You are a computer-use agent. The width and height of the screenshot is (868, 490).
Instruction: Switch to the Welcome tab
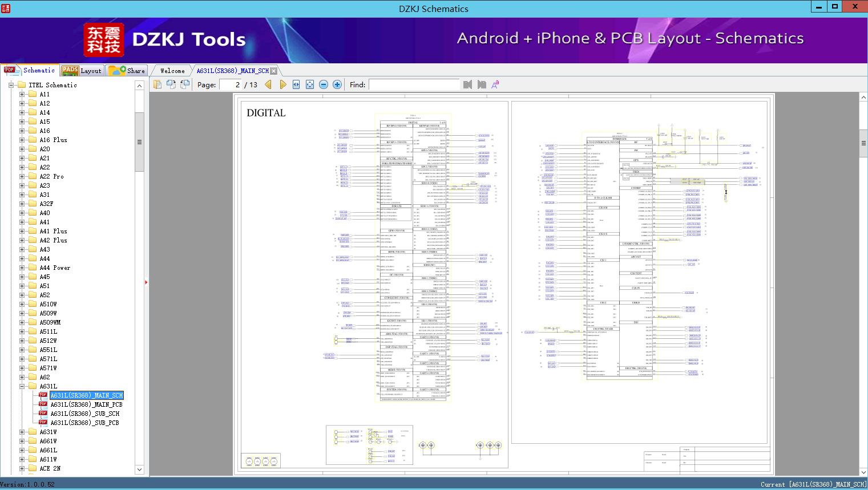172,71
